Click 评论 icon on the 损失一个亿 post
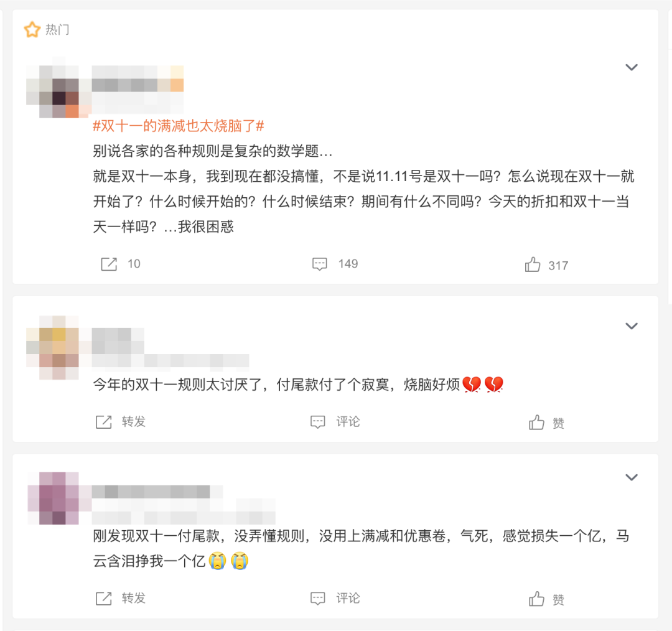 coord(317,599)
